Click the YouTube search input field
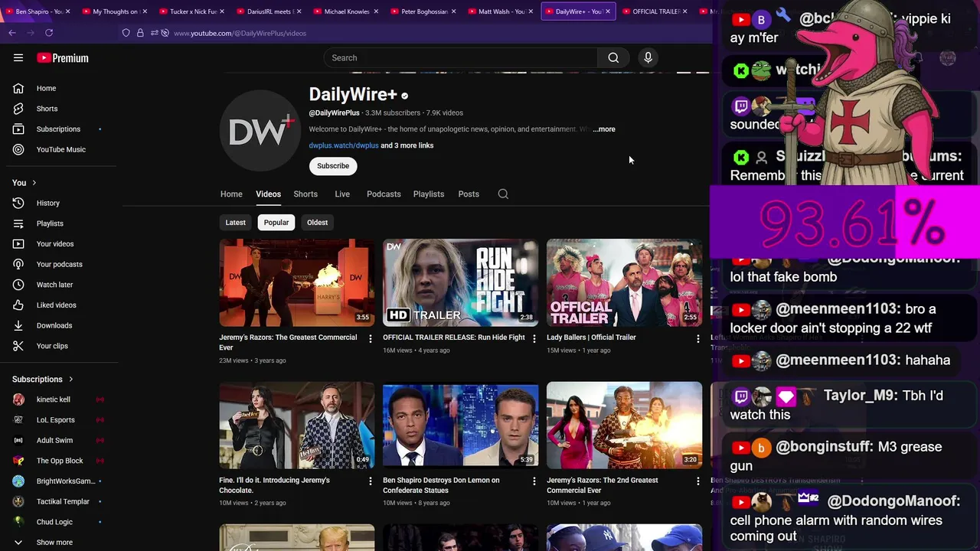 point(461,58)
